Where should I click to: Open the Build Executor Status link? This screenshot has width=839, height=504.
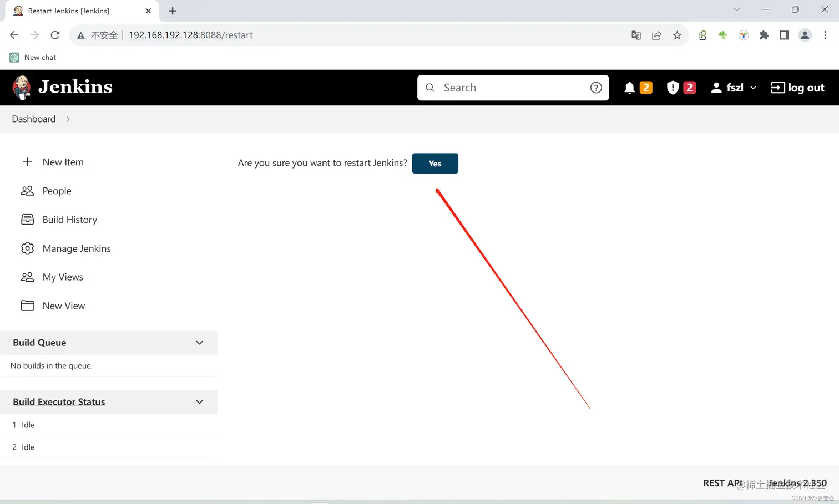click(59, 402)
